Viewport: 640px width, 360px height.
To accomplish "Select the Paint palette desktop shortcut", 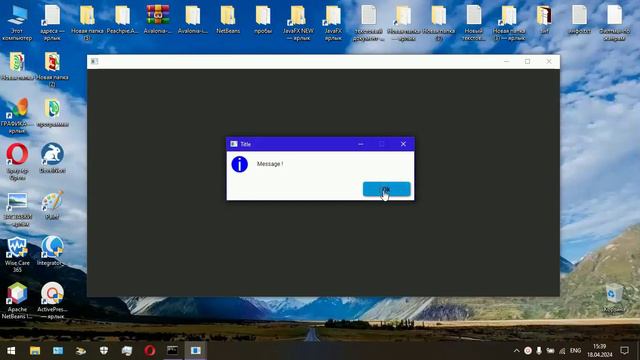I will pos(52,205).
